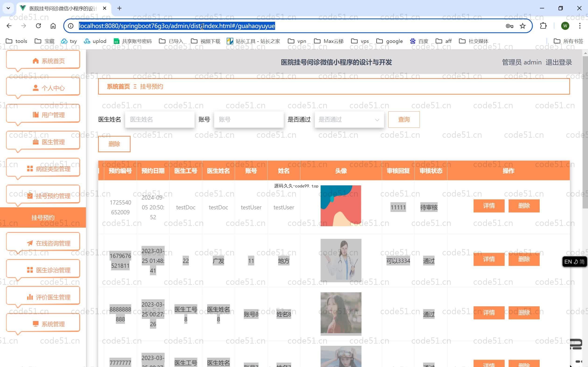The width and height of the screenshot is (588, 367).
Task: Click the 系统首页 breadcrumb link
Action: pos(118,86)
